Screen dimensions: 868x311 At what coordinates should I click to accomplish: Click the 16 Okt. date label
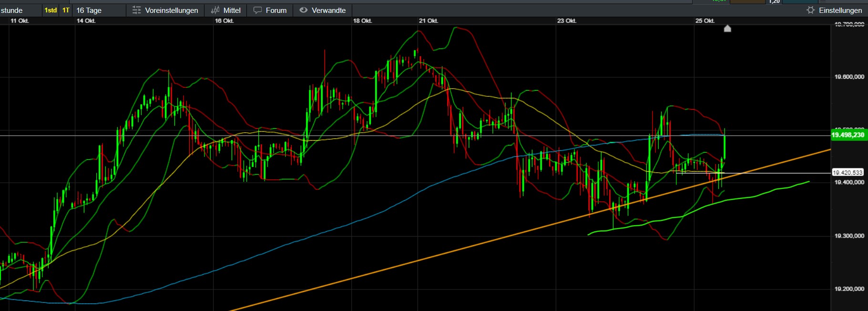pyautogui.click(x=225, y=21)
